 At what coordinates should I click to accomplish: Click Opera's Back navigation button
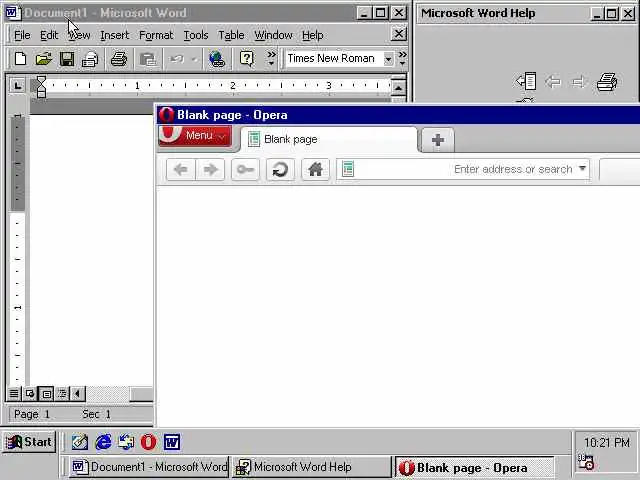(181, 169)
